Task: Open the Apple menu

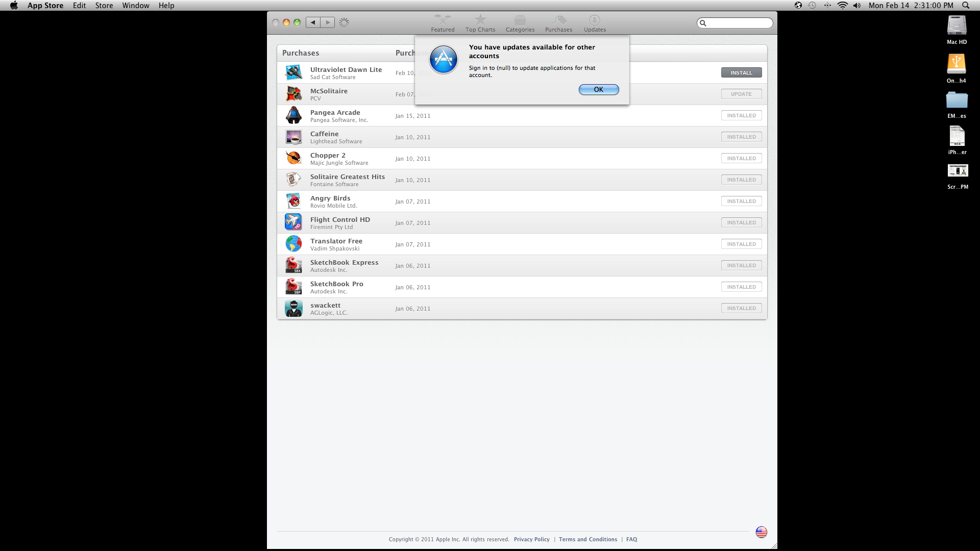Action: tap(14, 6)
